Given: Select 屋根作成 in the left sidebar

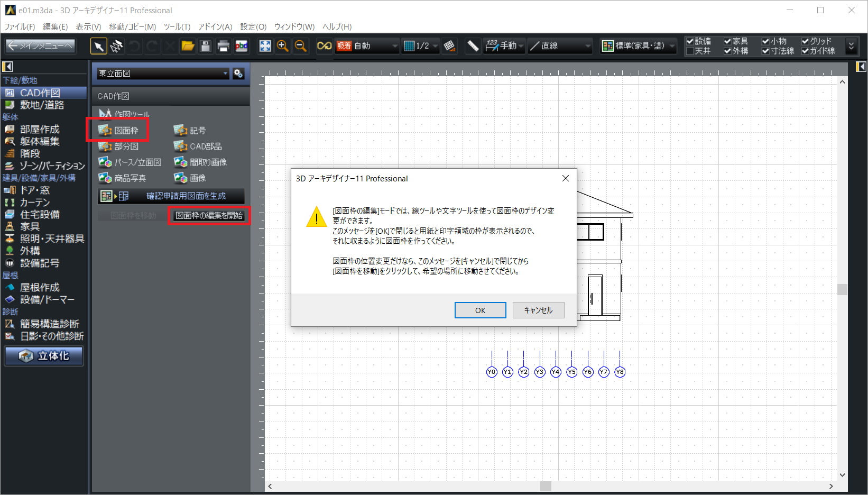Looking at the screenshot, I should pyautogui.click(x=40, y=287).
